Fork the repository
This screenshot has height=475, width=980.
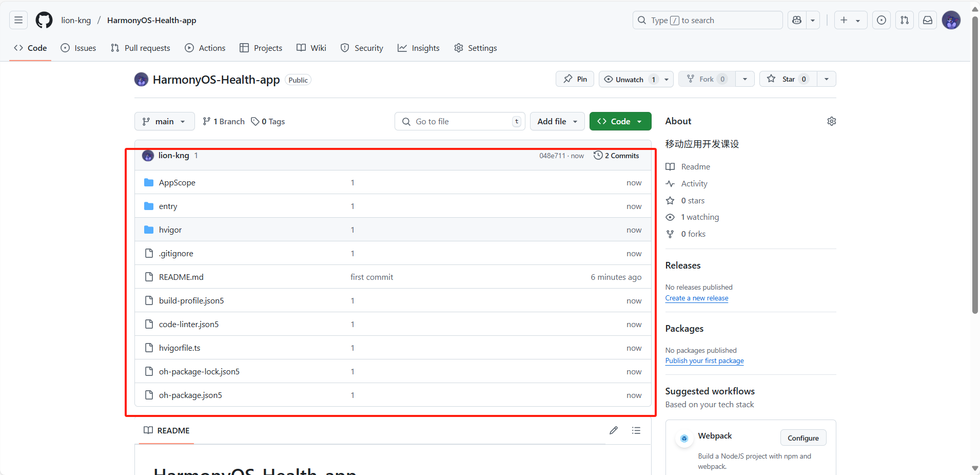[x=707, y=79]
